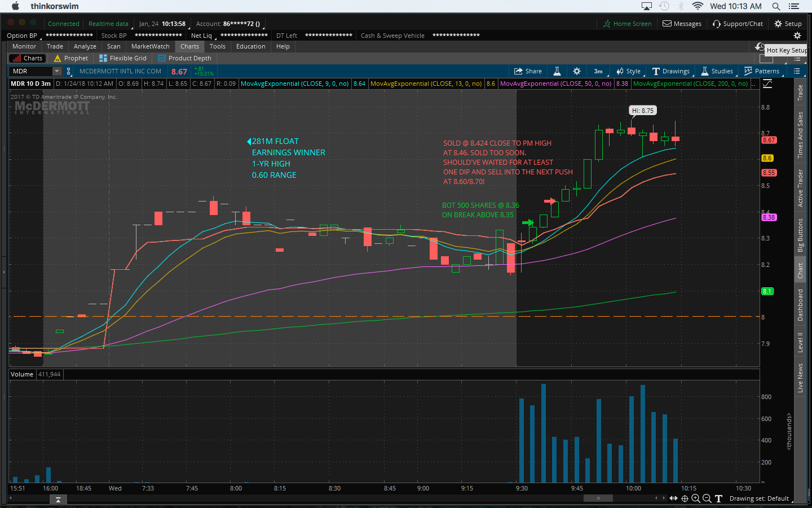The image size is (812, 508).
Task: Toggle the Chart side panel
Action: tap(800, 271)
